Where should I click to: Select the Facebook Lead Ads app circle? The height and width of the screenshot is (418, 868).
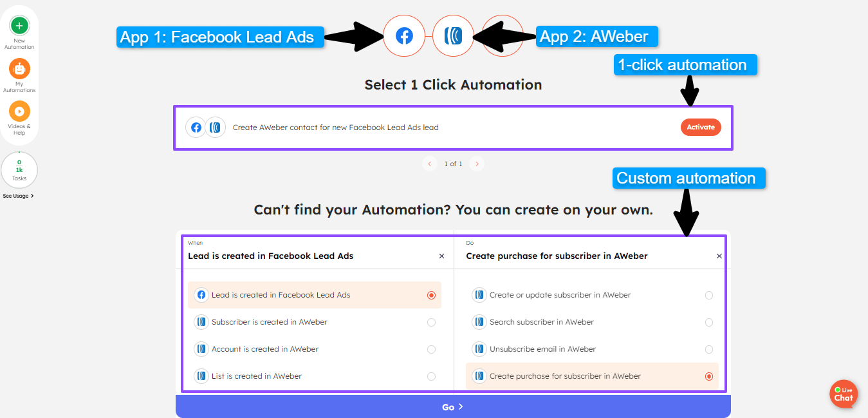[x=404, y=35]
